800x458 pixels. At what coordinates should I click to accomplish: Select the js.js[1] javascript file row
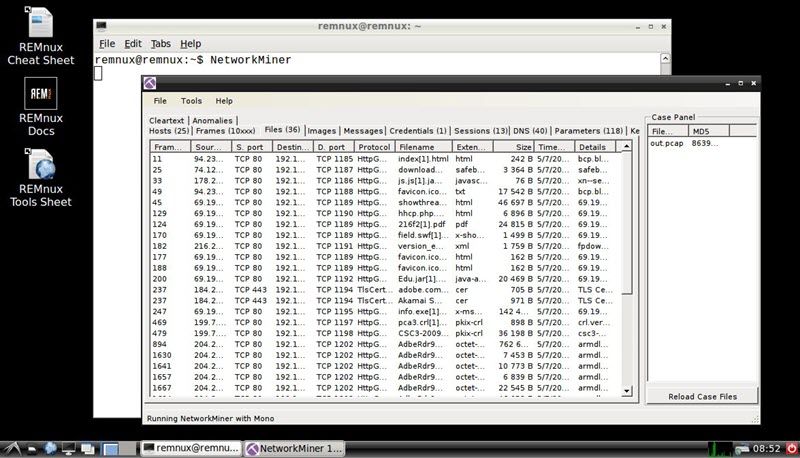[385, 181]
